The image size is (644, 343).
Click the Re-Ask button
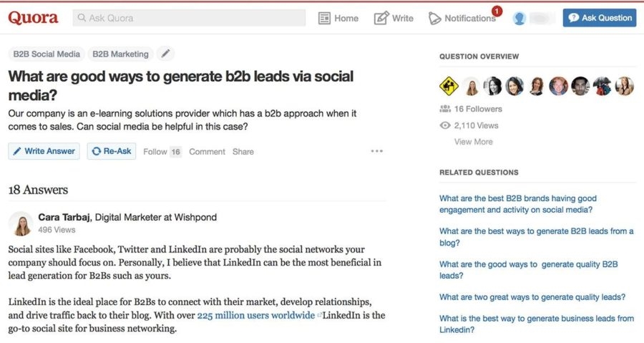point(112,151)
